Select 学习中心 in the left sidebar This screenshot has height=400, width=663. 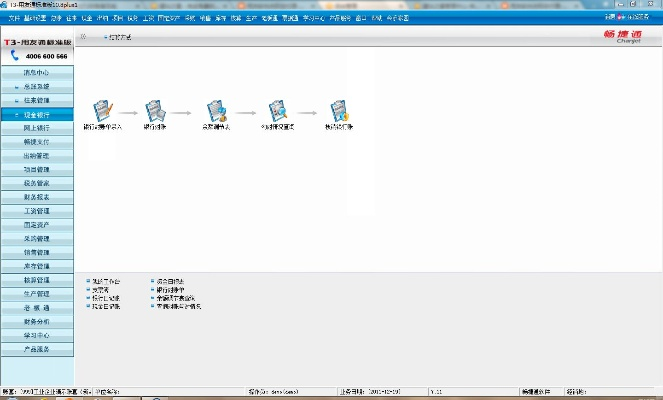coord(37,336)
